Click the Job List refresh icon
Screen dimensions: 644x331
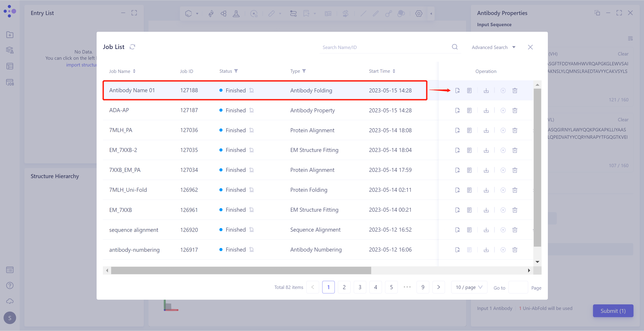(132, 47)
